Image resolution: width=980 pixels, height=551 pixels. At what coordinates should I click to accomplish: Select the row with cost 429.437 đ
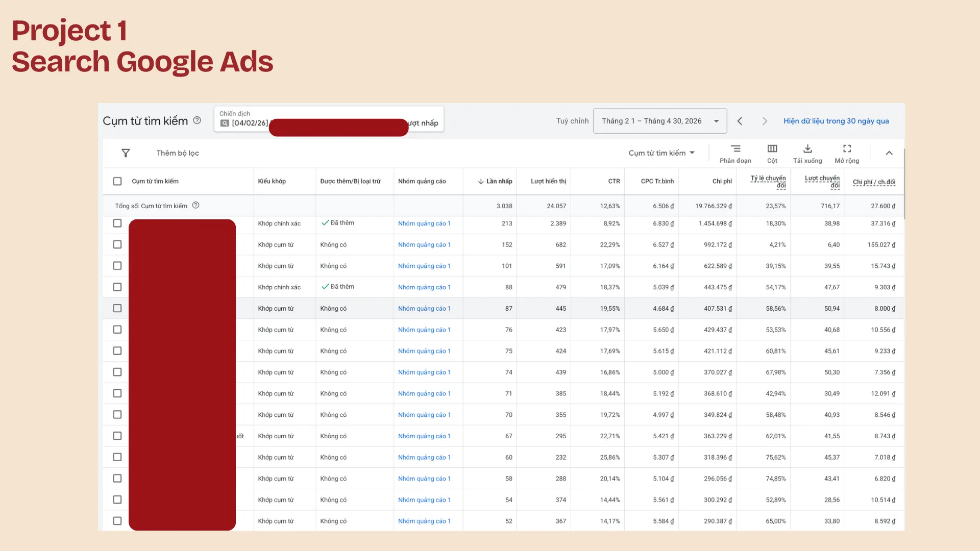pos(117,330)
